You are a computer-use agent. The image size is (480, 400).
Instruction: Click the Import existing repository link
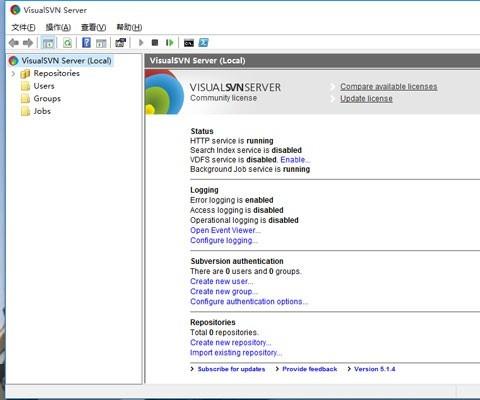[x=236, y=352]
